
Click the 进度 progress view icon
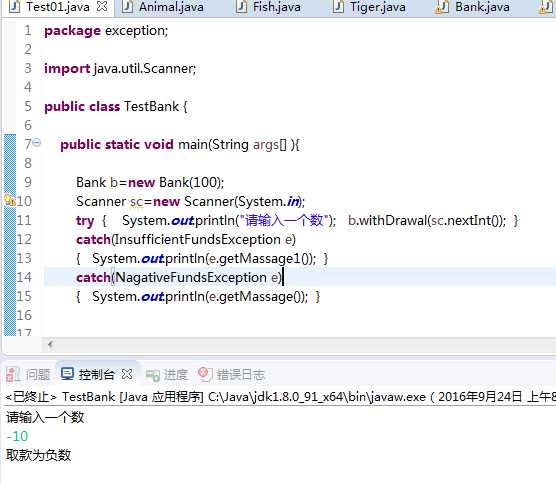click(153, 375)
